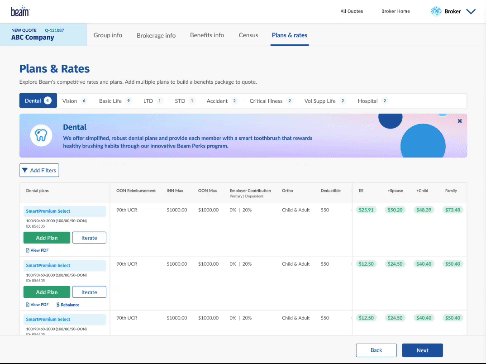Open the Census tab
The height and width of the screenshot is (364, 486).
click(248, 35)
